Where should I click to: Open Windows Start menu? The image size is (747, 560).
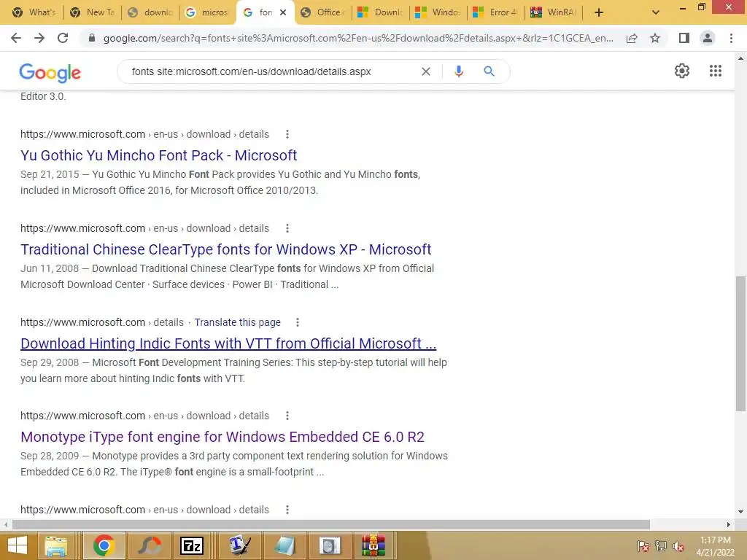click(18, 545)
